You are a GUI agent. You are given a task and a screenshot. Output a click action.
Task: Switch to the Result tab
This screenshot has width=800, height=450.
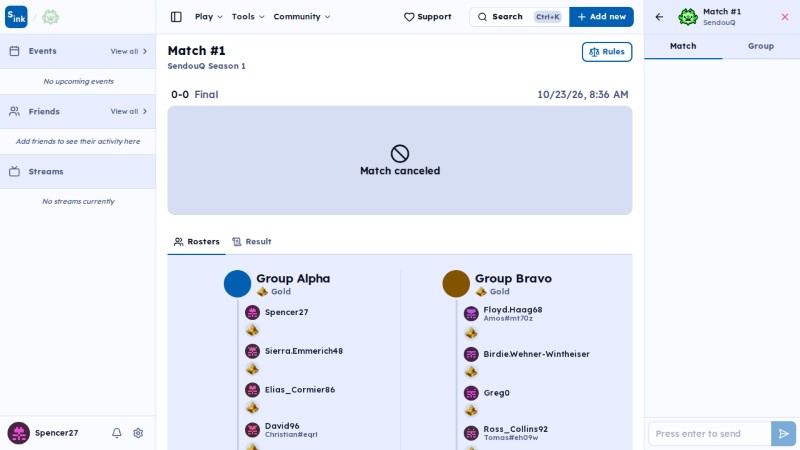pos(252,242)
